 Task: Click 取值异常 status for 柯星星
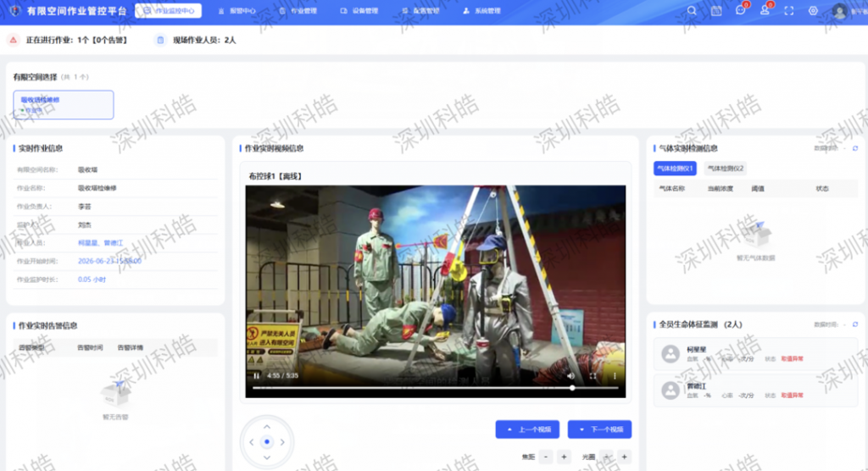click(x=793, y=358)
